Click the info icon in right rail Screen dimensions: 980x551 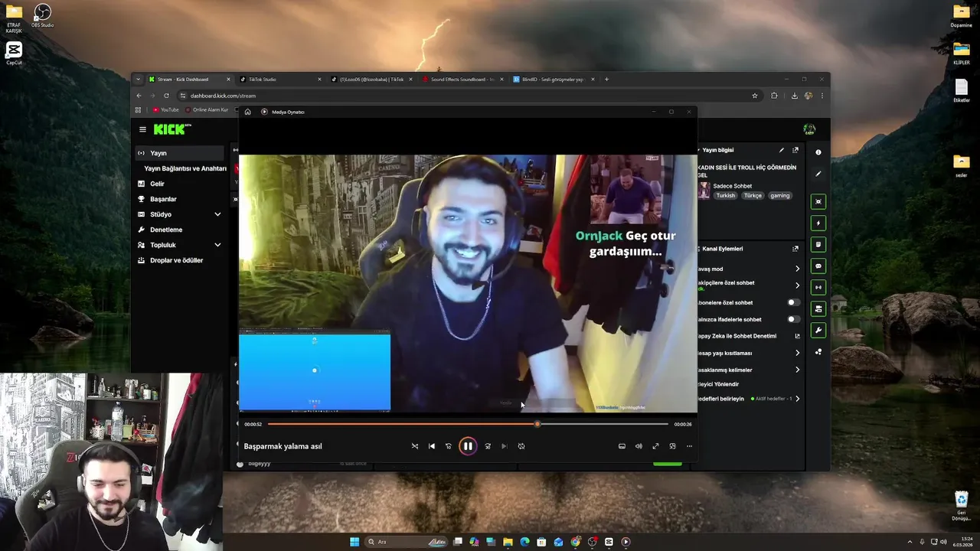(818, 152)
